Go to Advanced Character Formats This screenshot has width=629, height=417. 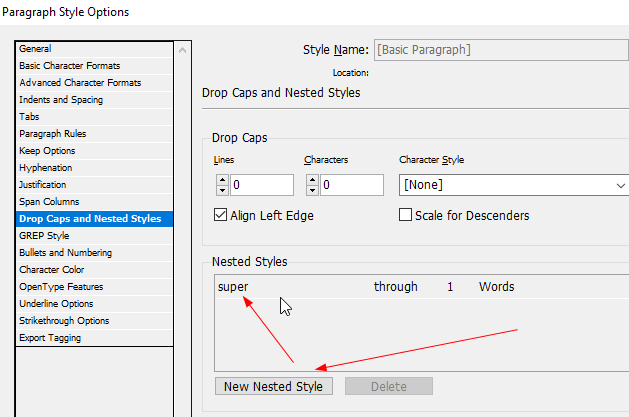pyautogui.click(x=80, y=83)
